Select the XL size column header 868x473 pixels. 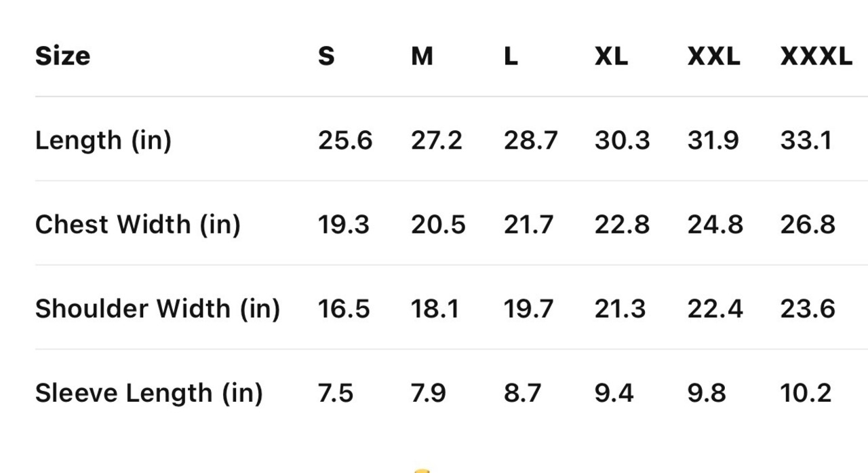[x=611, y=56]
